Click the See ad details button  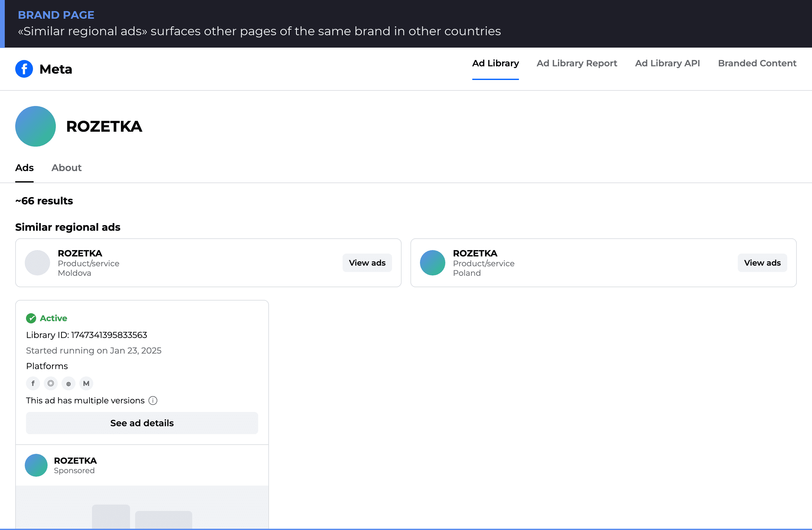click(142, 423)
